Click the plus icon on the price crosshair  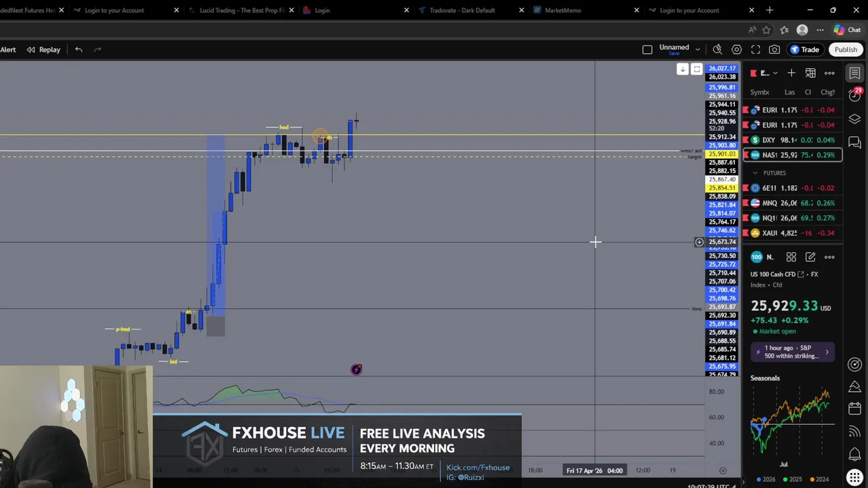tap(699, 242)
